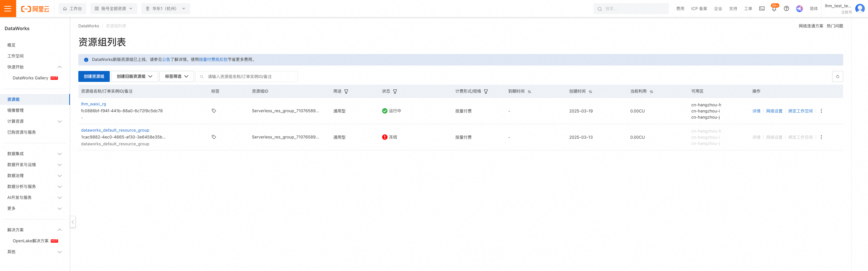Image resolution: width=868 pixels, height=271 pixels.
Task: Sort by 到期时间 column
Action: click(x=529, y=91)
